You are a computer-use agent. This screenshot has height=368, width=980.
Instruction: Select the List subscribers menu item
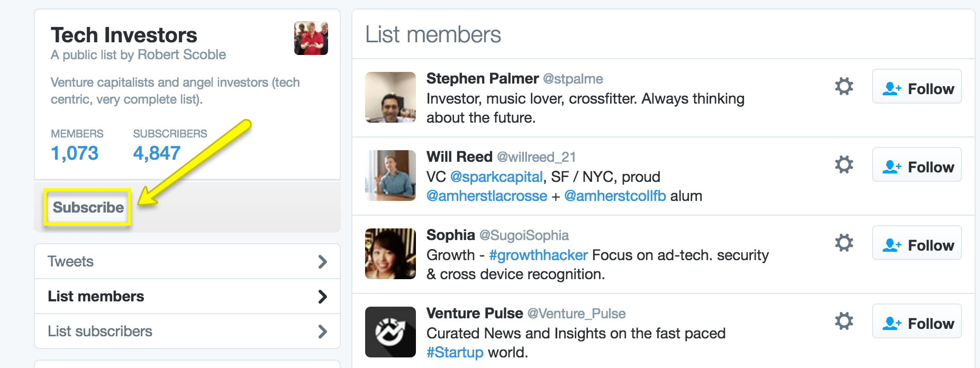tap(100, 332)
